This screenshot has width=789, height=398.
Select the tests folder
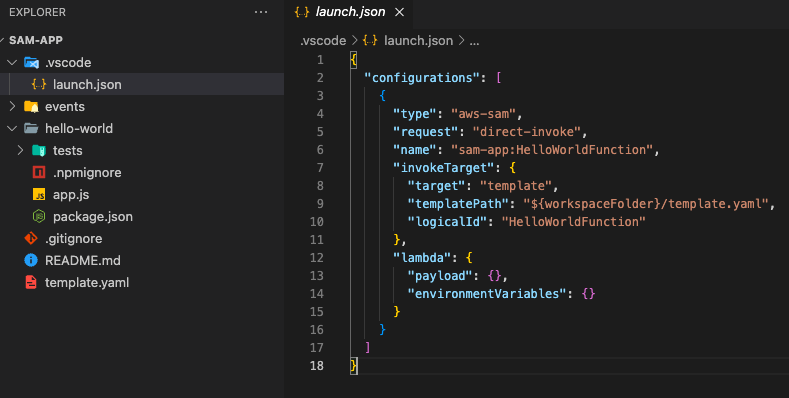pyautogui.click(x=67, y=150)
